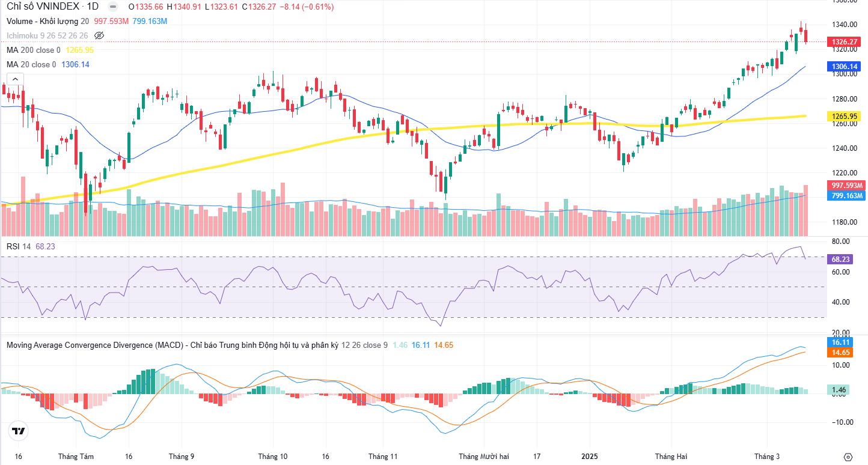Click Tháng 9 on the time axis

coord(182,457)
